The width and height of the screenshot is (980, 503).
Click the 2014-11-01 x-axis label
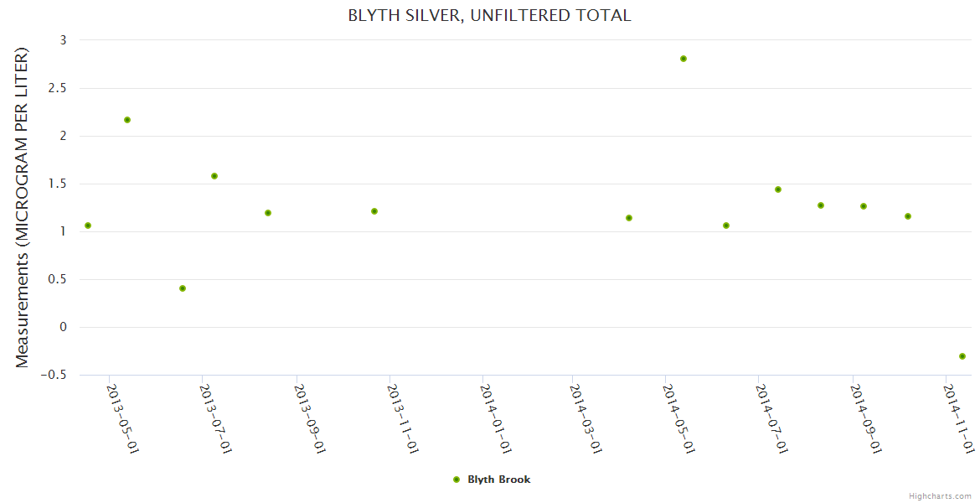(x=959, y=417)
